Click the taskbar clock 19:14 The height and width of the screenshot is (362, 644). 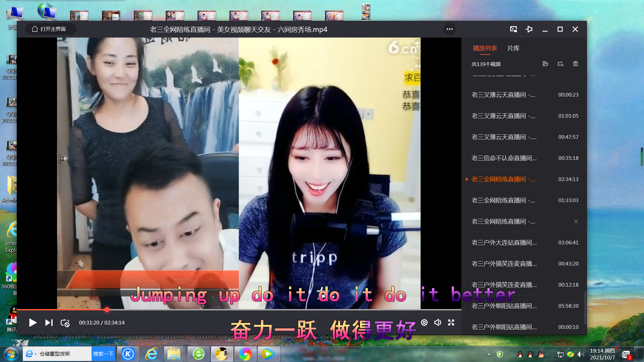coord(602,354)
